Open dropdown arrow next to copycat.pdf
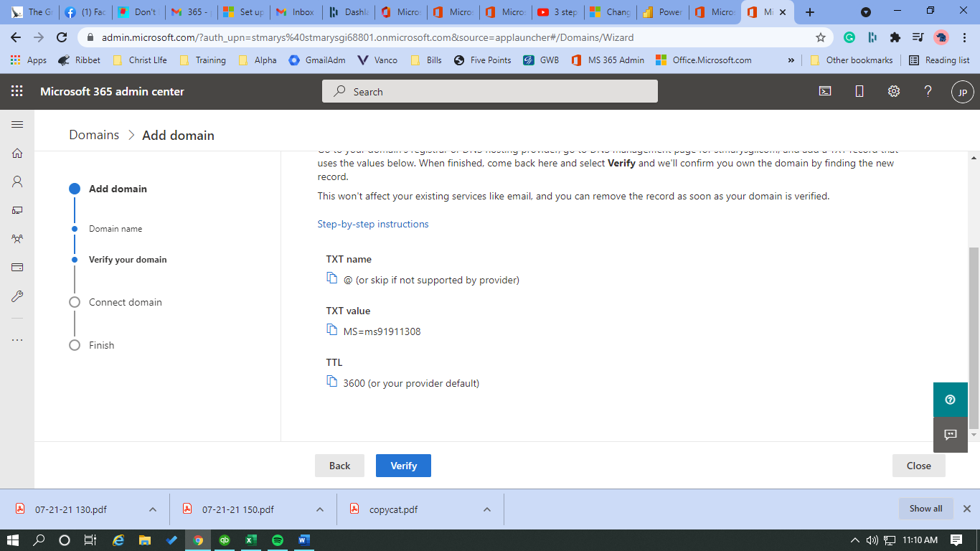The height and width of the screenshot is (551, 980). pyautogui.click(x=487, y=509)
